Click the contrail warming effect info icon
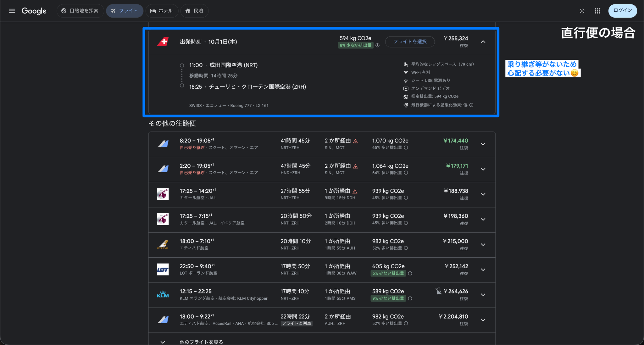Viewport: 644px width, 345px height. (x=471, y=105)
